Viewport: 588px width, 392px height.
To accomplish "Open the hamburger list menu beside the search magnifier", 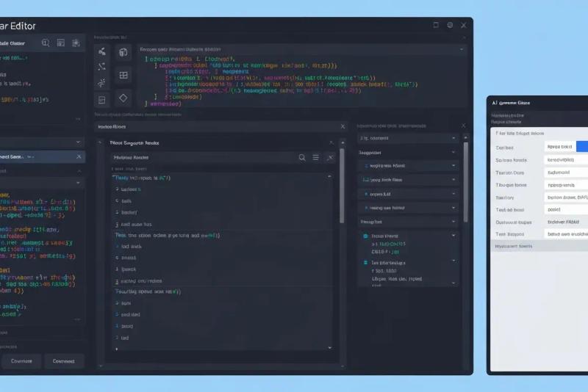I will tap(316, 158).
